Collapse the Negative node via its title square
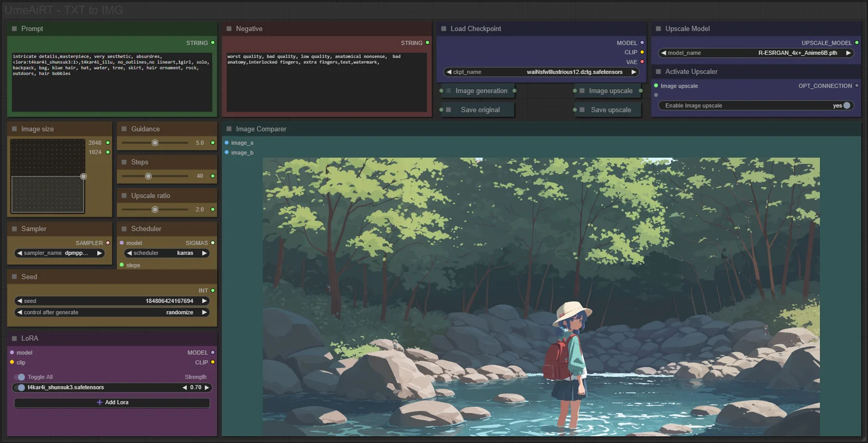 point(229,29)
